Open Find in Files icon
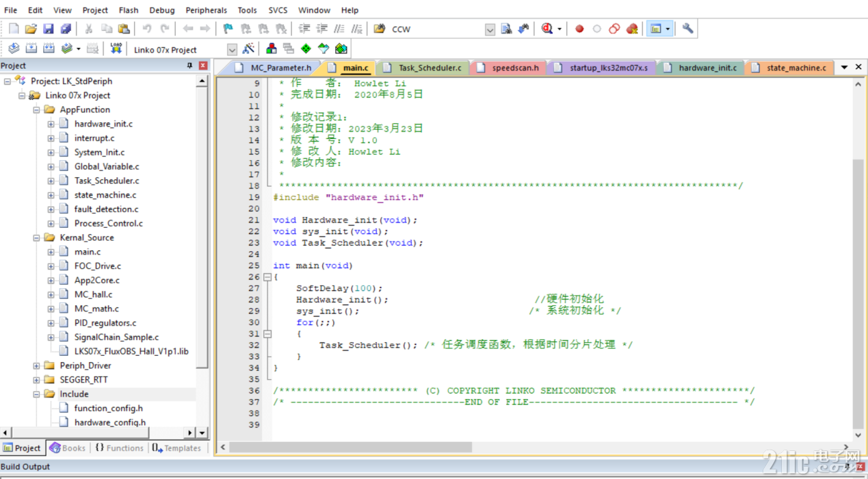 379,29
